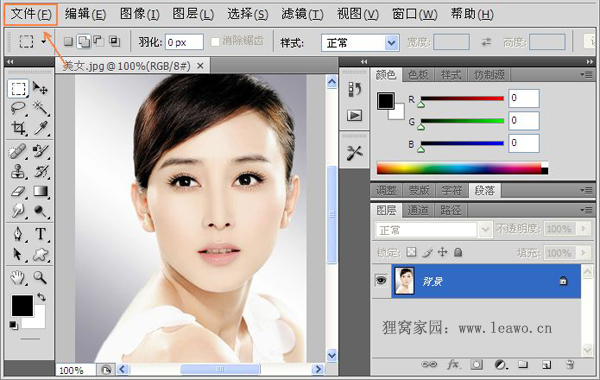Swap foreground and background colors in toolbox
Screen dimensions: 600x380
(41, 297)
